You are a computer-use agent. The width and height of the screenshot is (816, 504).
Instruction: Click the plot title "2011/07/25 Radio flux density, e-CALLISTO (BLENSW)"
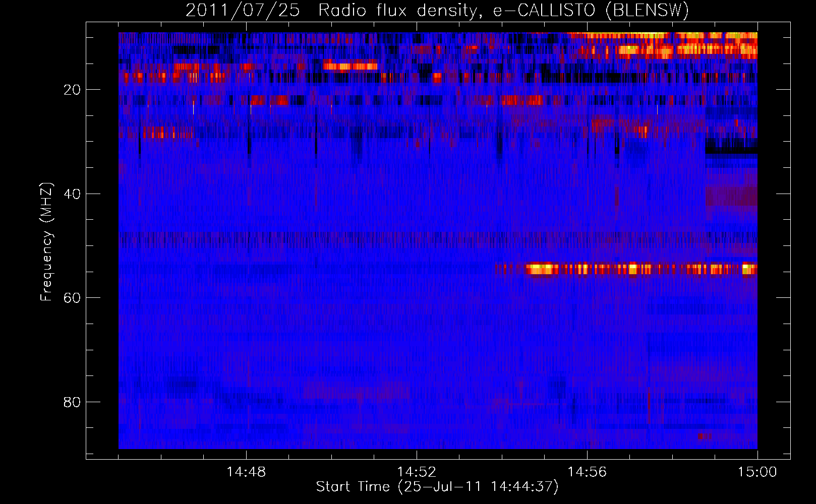coord(437,11)
